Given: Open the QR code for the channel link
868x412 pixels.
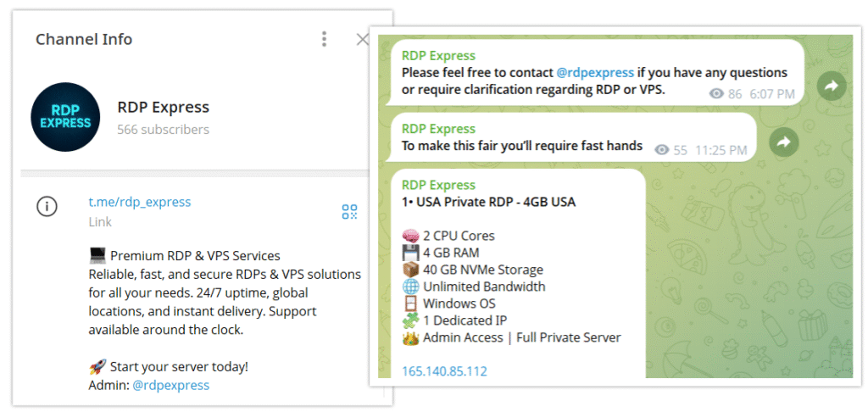Looking at the screenshot, I should point(349,212).
